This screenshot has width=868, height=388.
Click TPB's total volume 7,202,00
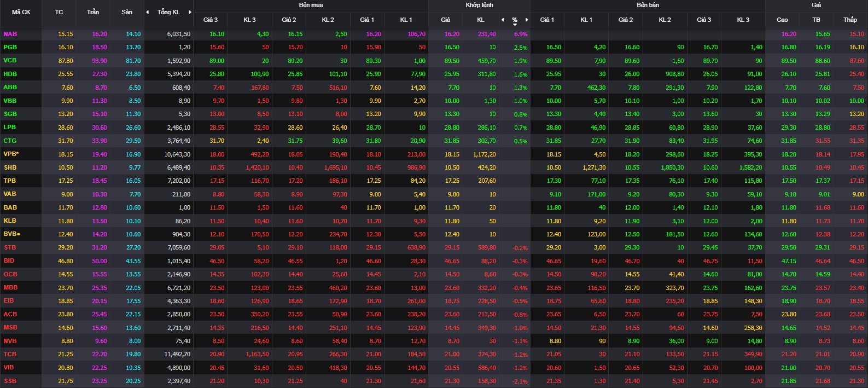(x=179, y=181)
